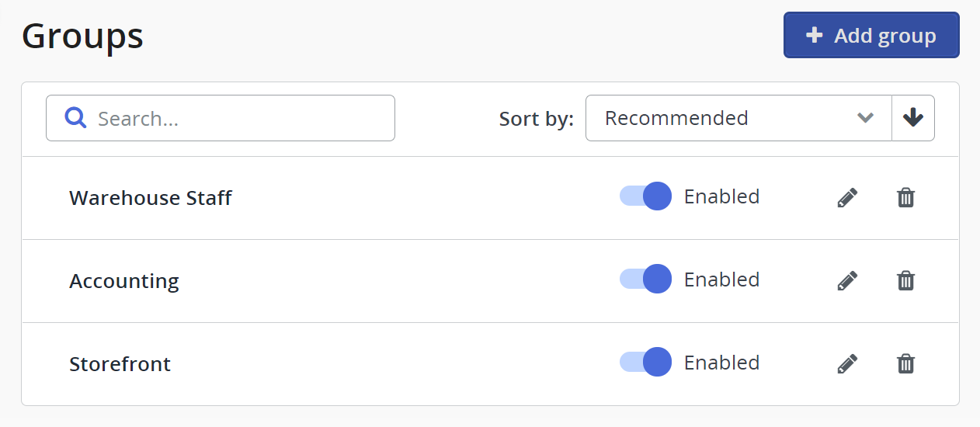This screenshot has height=427, width=980.
Task: Click the plus icon in Add group
Action: (814, 35)
